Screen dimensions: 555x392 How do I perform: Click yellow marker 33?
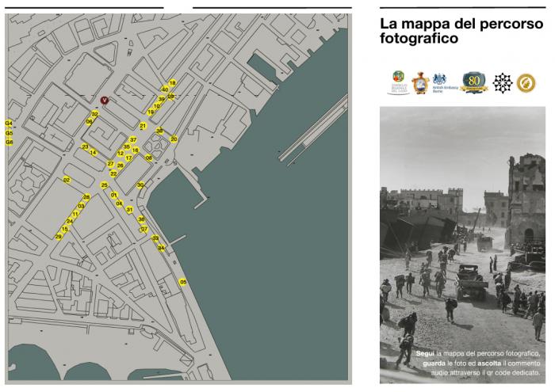click(x=155, y=238)
